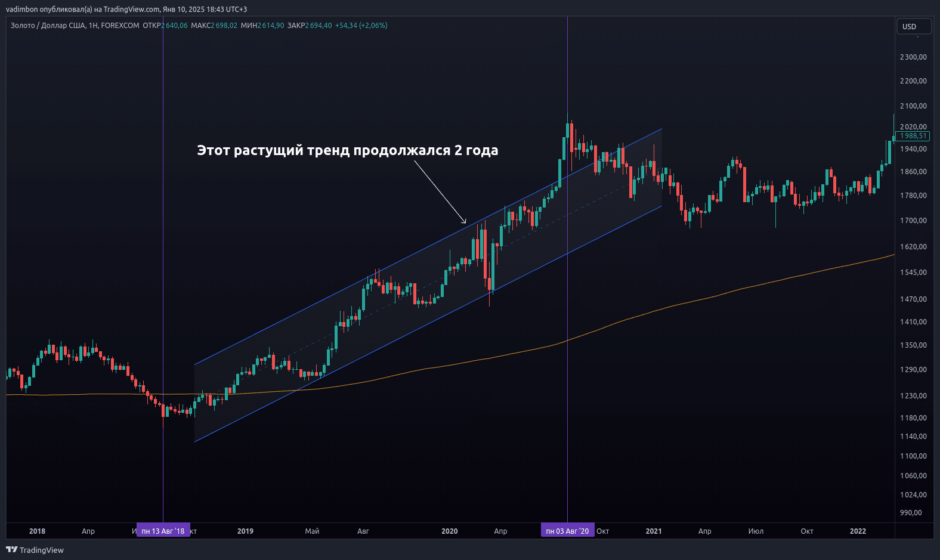Open the USD currency selector
The width and height of the screenshot is (940, 560).
click(x=913, y=26)
